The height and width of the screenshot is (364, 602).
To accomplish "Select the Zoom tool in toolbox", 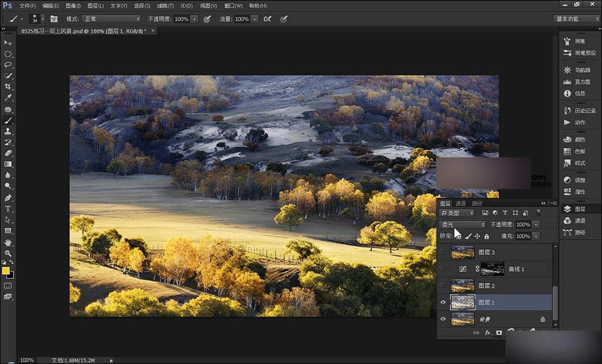I will click(8, 253).
